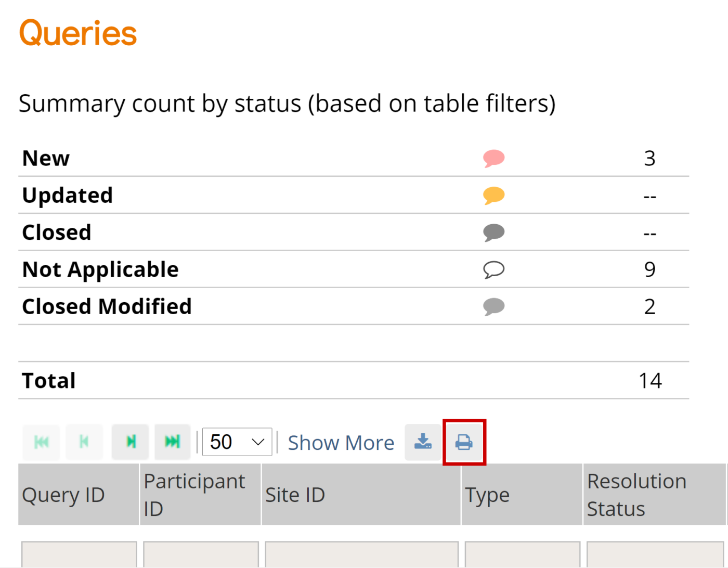
Task: Open the page size dropdown showing 50
Action: [x=237, y=442]
